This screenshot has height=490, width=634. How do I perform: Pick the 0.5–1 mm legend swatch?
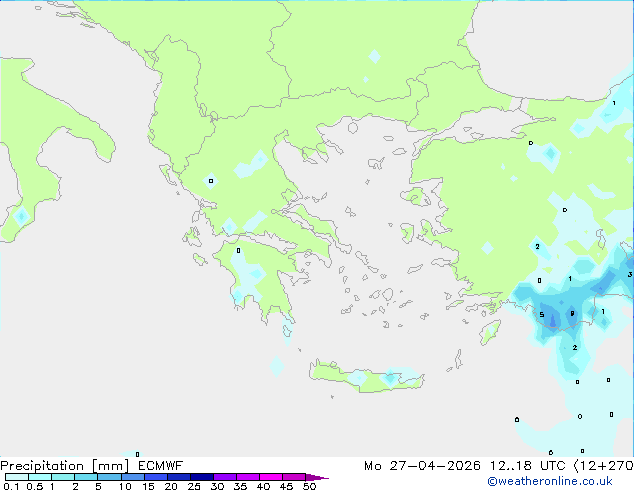coord(40,477)
